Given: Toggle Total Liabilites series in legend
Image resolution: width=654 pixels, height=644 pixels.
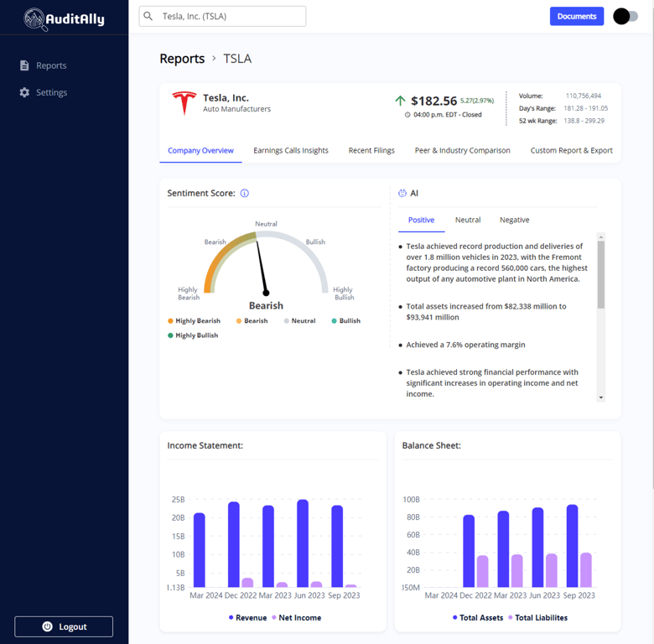Looking at the screenshot, I should click(x=538, y=618).
